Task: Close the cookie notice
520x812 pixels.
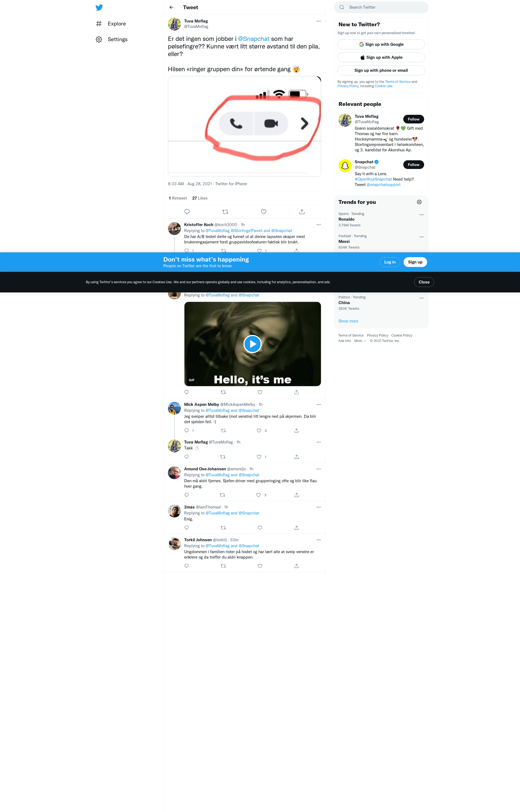Action: click(424, 282)
